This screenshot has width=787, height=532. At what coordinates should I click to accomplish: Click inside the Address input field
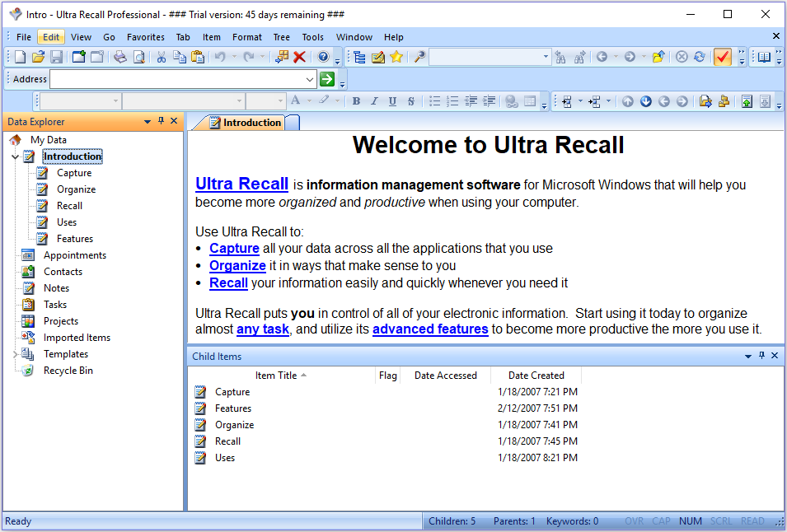[x=177, y=79]
